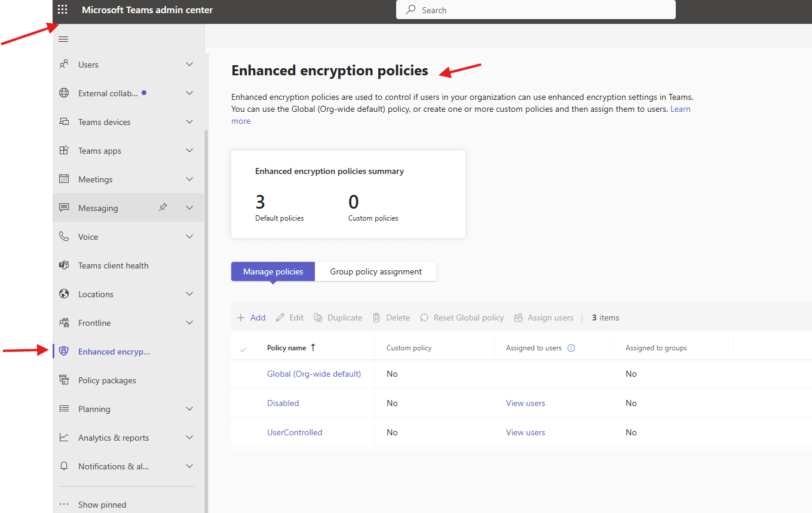This screenshot has height=513, width=812.
Task: Click the Messaging pin icon
Action: coord(163,207)
